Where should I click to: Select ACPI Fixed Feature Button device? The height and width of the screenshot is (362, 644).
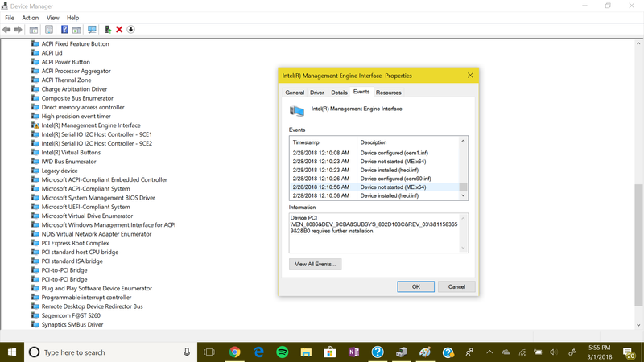pyautogui.click(x=75, y=44)
